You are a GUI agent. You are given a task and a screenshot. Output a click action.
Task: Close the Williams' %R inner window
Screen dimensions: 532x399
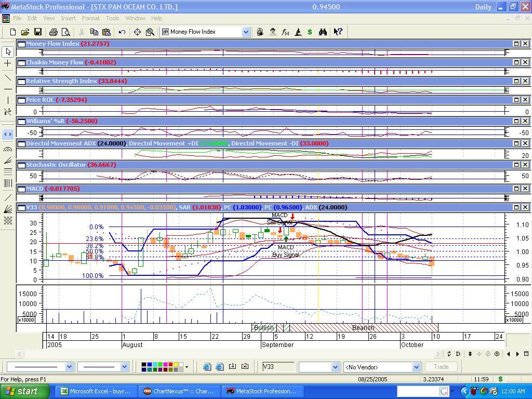pos(525,121)
